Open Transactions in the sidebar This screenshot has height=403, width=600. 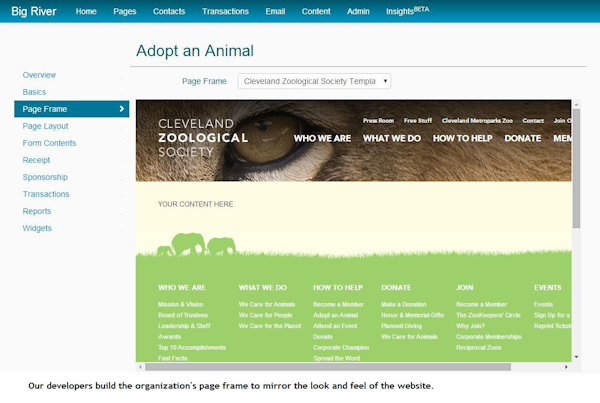(x=46, y=194)
